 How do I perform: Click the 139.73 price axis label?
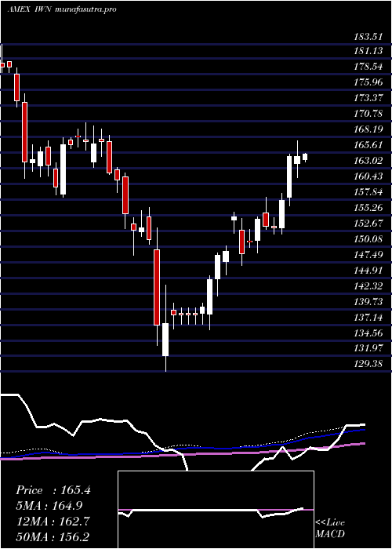[368, 302]
